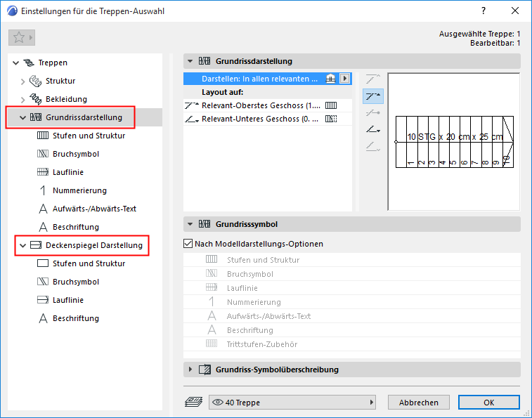Viewport: 532px width, 418px height.
Task: Open the 40 Treppe layer dropdown
Action: (292, 403)
